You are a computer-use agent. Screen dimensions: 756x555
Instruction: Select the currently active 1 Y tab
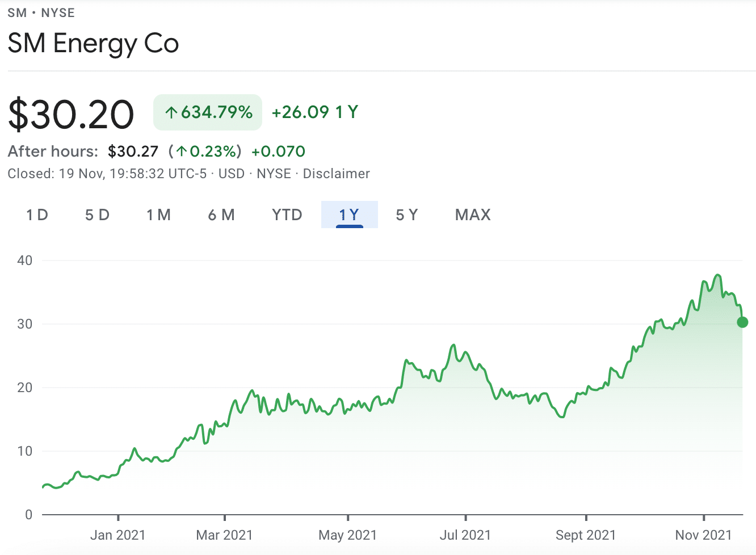tap(349, 215)
